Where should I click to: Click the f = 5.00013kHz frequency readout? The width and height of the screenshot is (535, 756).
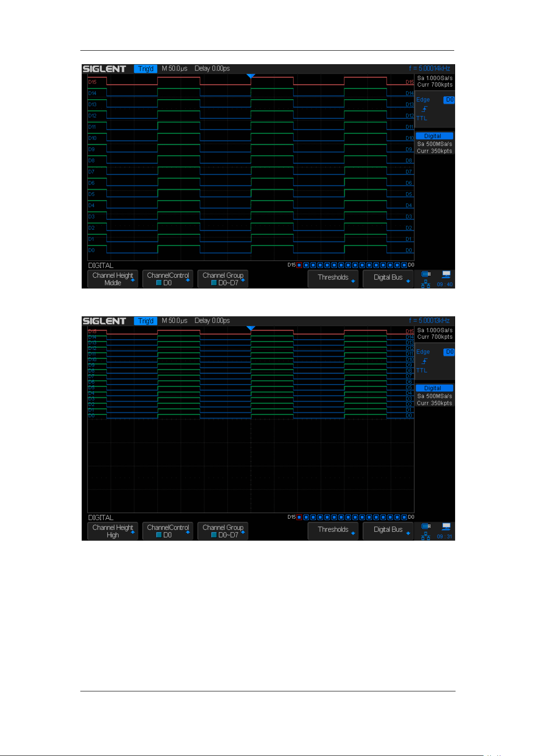[x=430, y=321]
